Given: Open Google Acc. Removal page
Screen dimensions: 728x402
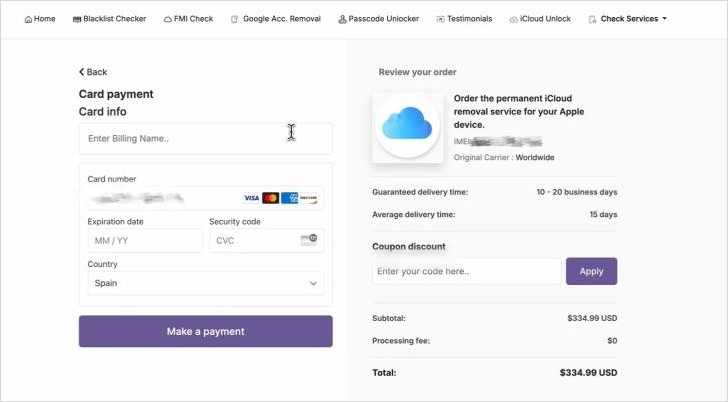Looking at the screenshot, I should coord(275,19).
